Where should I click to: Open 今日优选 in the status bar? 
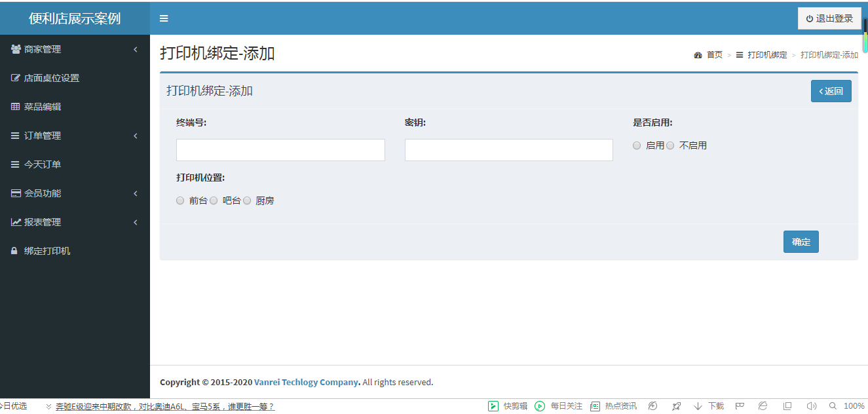13,406
